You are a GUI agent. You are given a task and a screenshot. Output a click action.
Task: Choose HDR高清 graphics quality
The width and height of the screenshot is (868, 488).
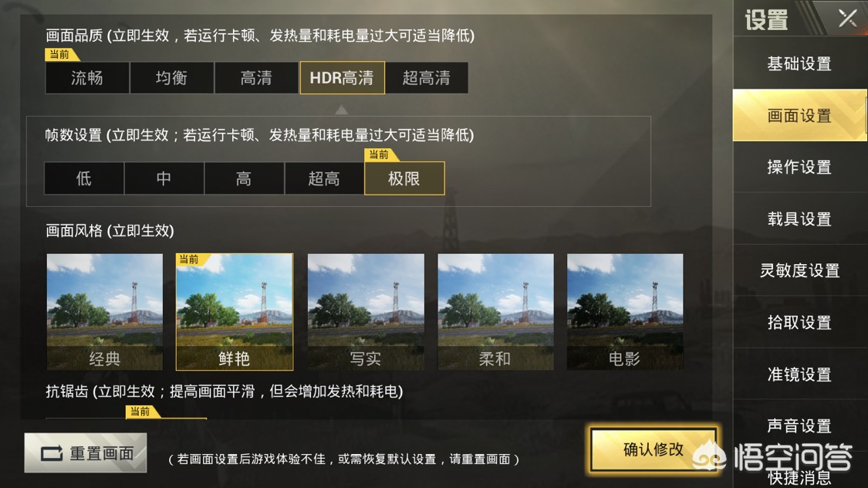coord(342,77)
